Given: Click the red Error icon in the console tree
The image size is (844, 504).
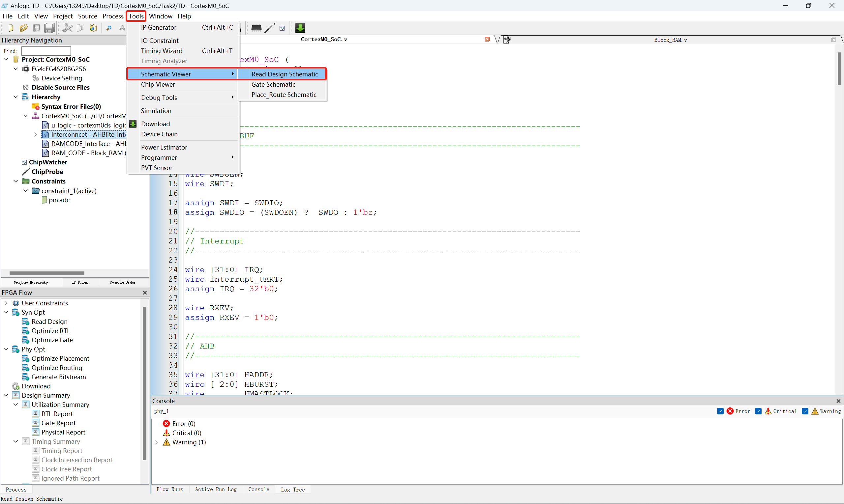Looking at the screenshot, I should coord(166,424).
